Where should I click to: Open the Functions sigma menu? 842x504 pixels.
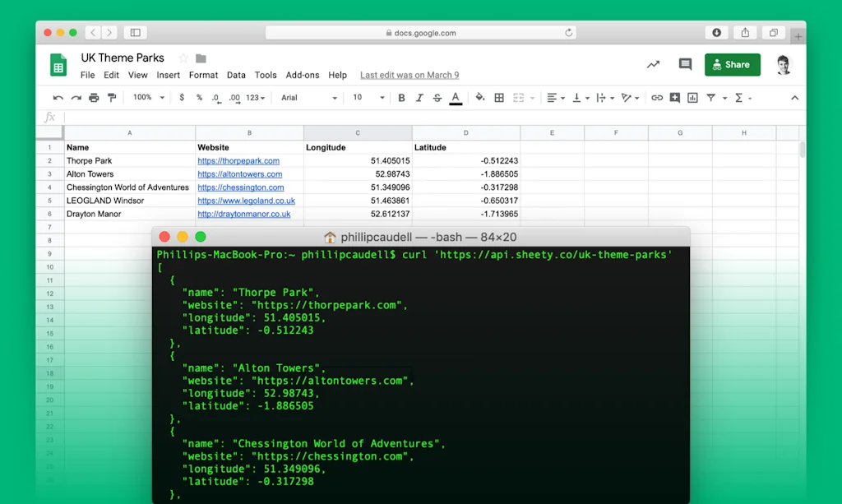741,97
